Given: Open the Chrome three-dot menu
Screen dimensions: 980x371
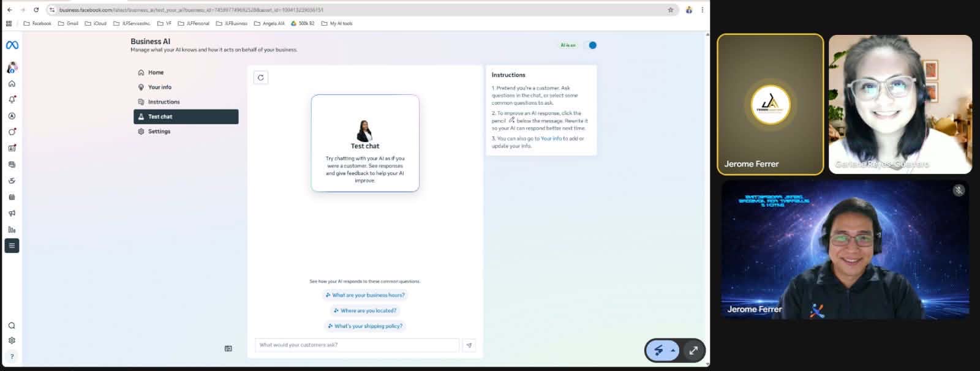Looking at the screenshot, I should click(x=703, y=10).
